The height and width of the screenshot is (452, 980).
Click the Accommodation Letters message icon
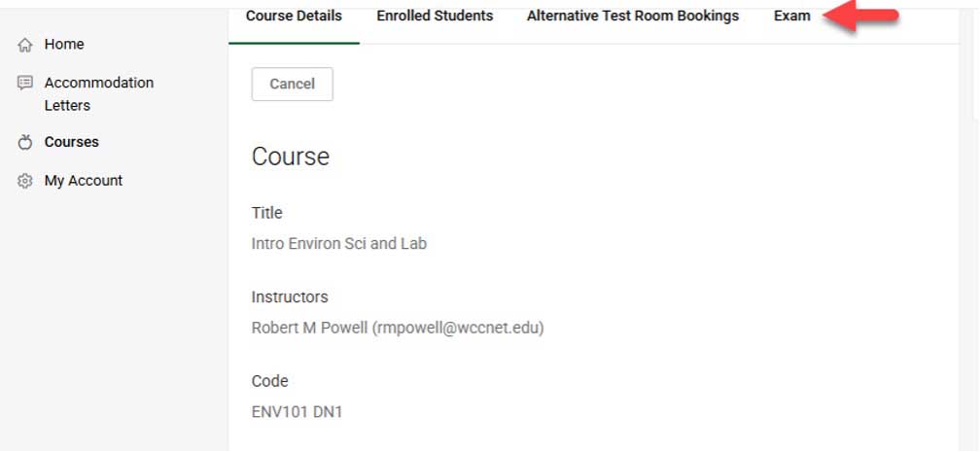coord(26,84)
